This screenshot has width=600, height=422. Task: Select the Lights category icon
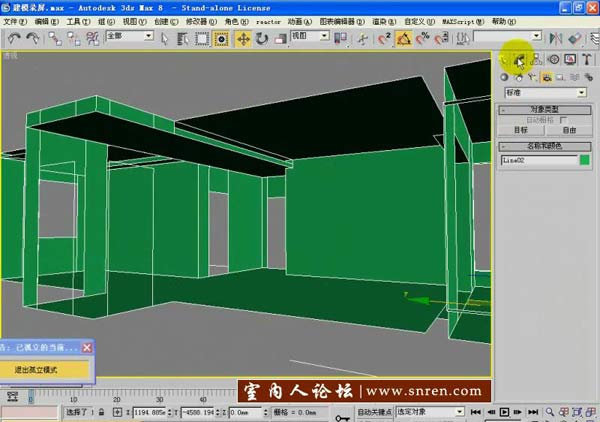[x=532, y=77]
